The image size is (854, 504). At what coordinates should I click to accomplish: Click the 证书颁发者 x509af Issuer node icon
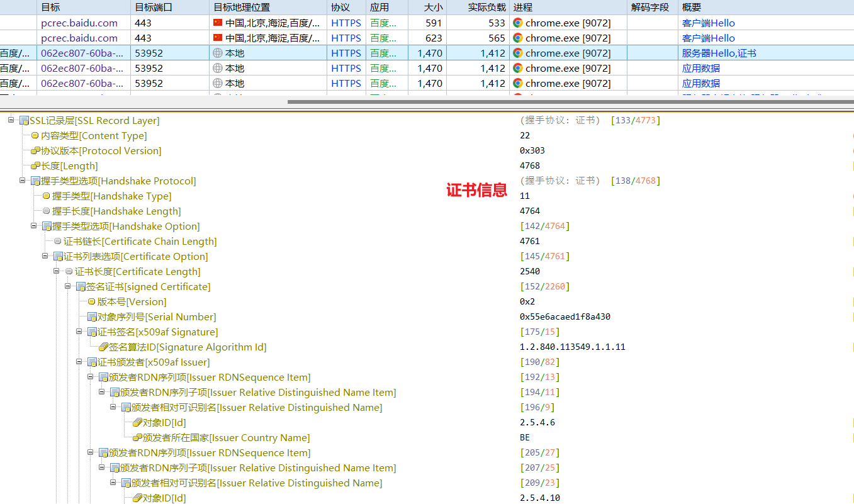tap(92, 362)
